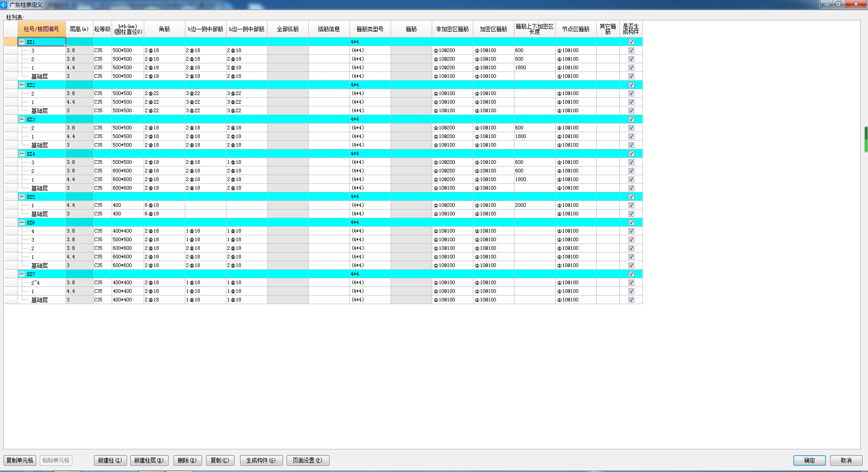Select the 加密区箍筋 column header
Image resolution: width=868 pixels, height=472 pixels.
pos(494,29)
